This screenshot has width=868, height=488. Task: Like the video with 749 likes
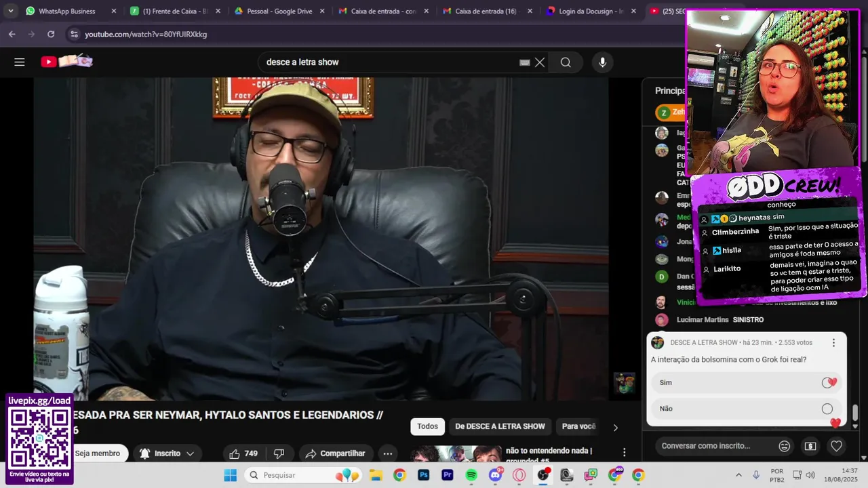[x=243, y=453]
